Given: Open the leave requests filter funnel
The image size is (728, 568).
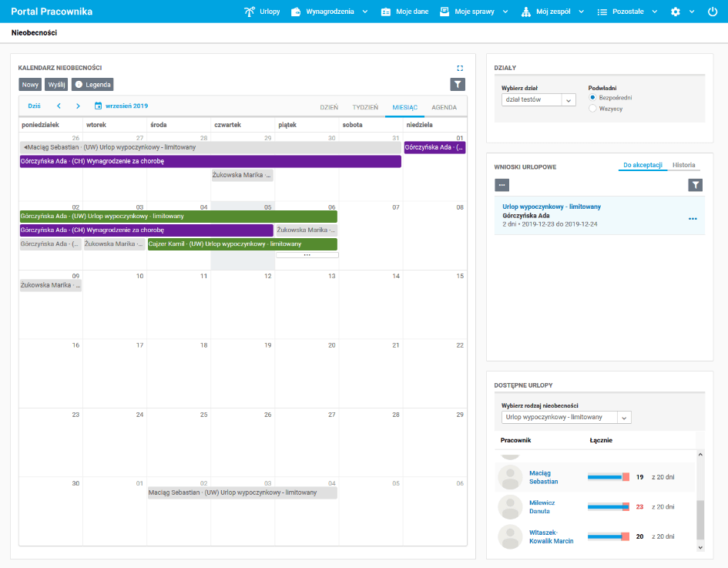Looking at the screenshot, I should 695,185.
